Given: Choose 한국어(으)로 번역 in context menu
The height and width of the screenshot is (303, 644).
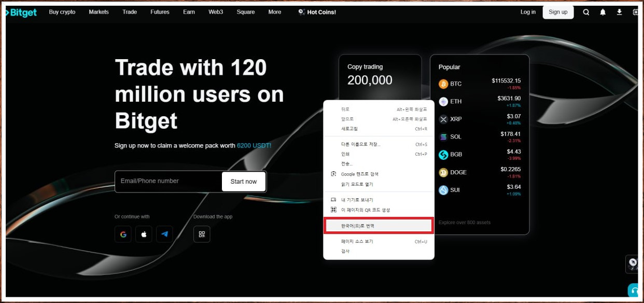Looking at the screenshot, I should tap(379, 226).
